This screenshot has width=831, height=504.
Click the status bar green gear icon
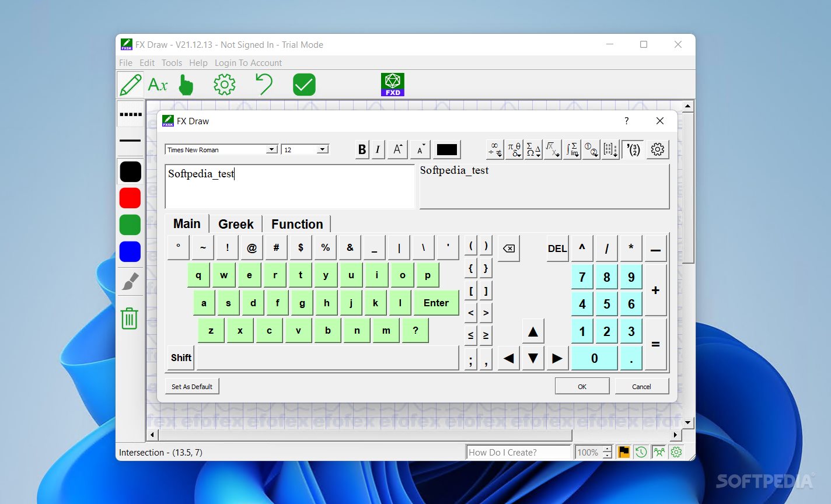pyautogui.click(x=676, y=452)
